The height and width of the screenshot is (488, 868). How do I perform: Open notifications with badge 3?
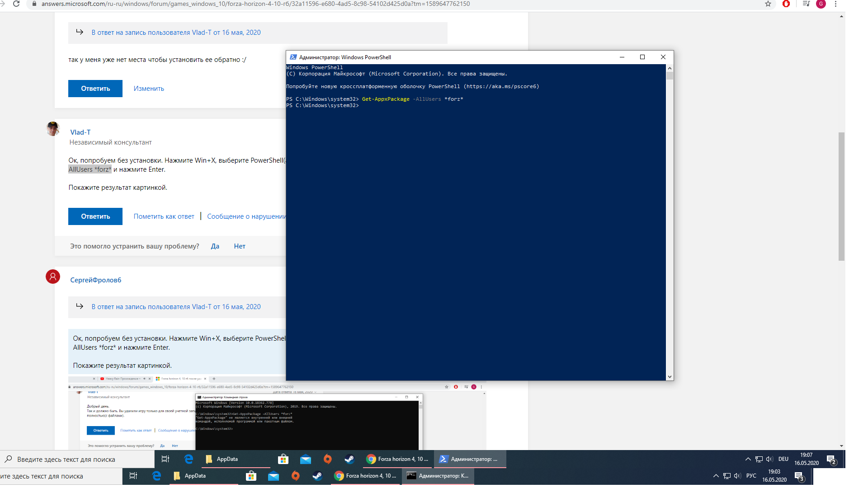point(799,477)
